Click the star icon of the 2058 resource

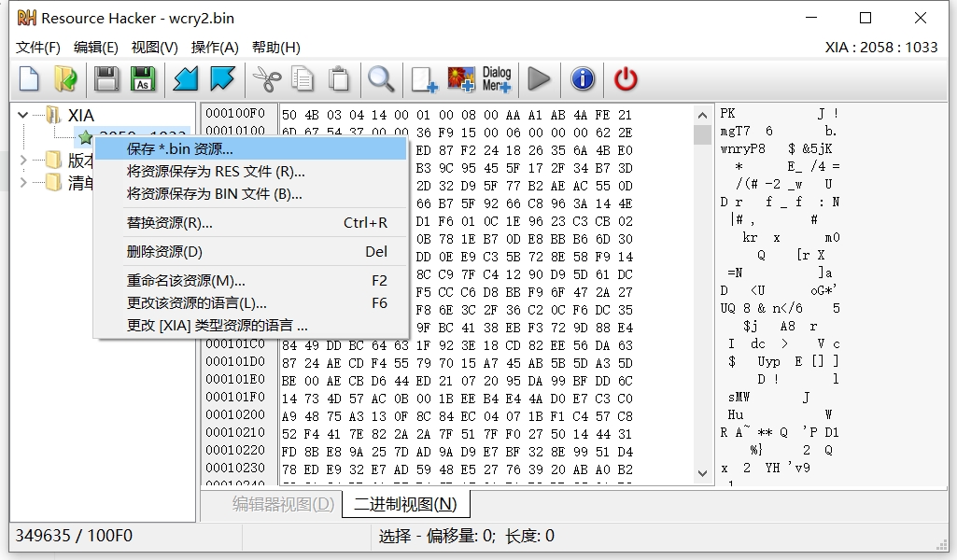pos(86,138)
